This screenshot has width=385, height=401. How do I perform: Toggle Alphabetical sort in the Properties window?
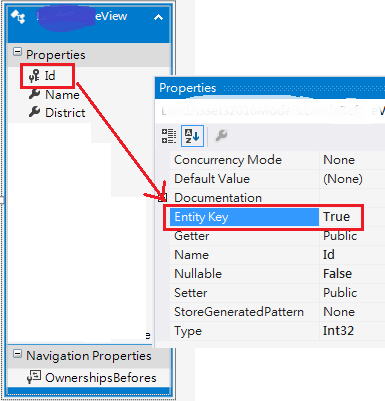[x=192, y=136]
